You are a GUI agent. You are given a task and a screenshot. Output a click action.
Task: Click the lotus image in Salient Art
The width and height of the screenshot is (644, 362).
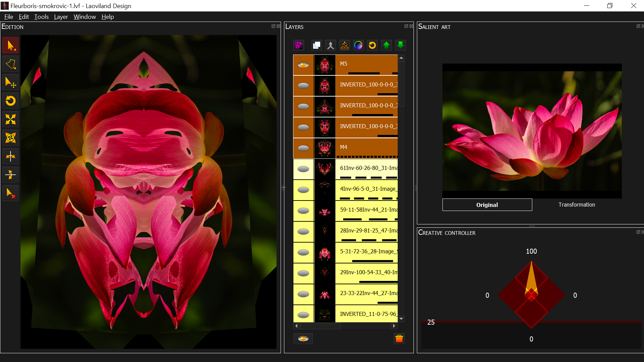click(532, 131)
